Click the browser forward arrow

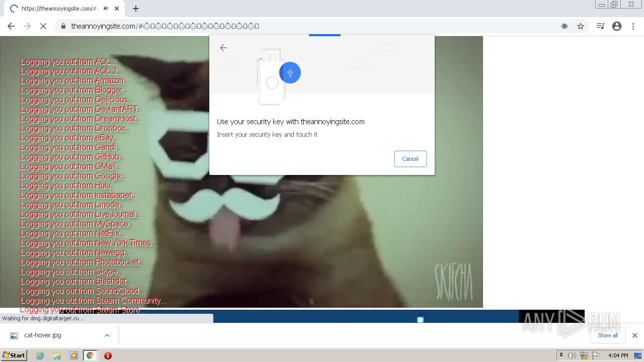pos(27,26)
